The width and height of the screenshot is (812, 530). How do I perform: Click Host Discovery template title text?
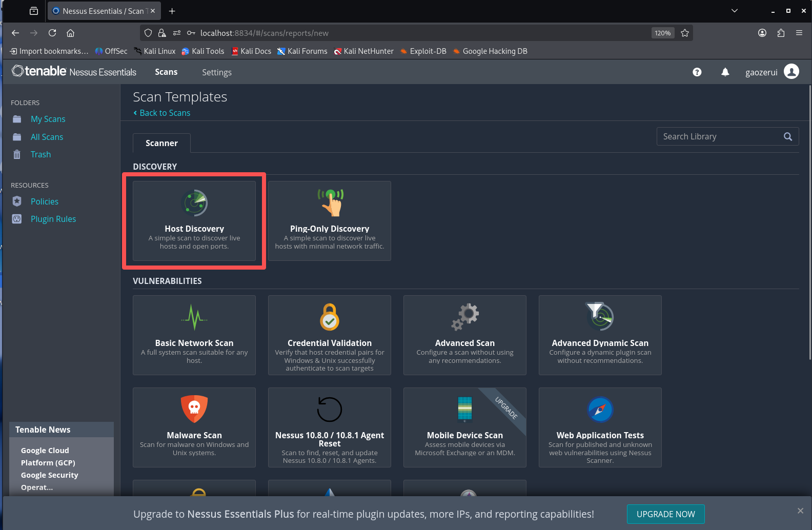click(x=194, y=229)
